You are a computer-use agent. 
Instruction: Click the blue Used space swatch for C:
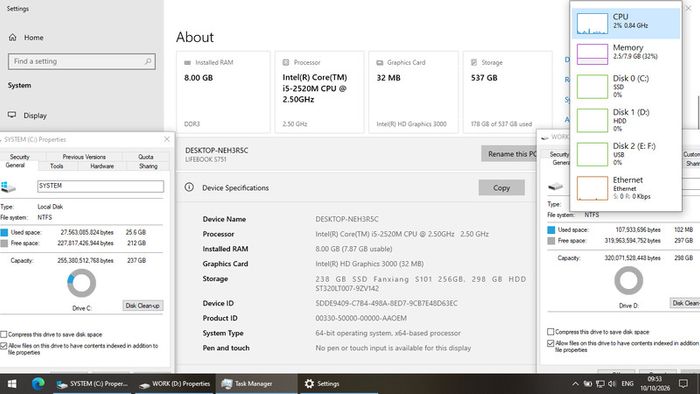[4, 232]
